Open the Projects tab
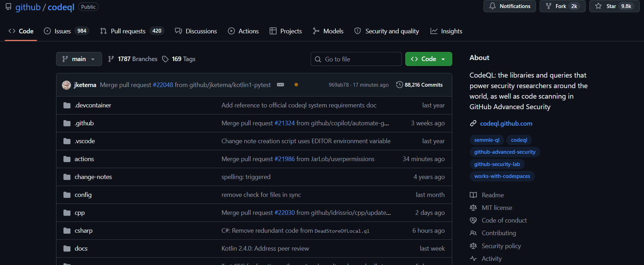This screenshot has width=644, height=265. [x=285, y=31]
